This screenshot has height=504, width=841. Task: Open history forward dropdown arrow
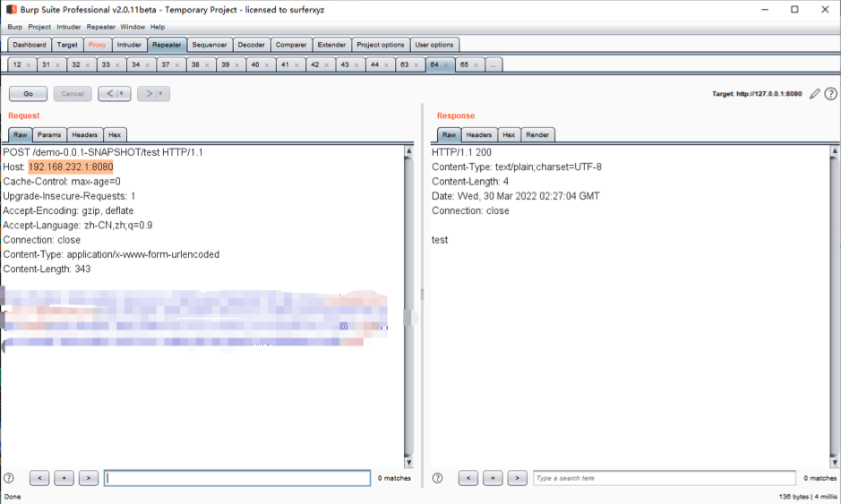[160, 94]
